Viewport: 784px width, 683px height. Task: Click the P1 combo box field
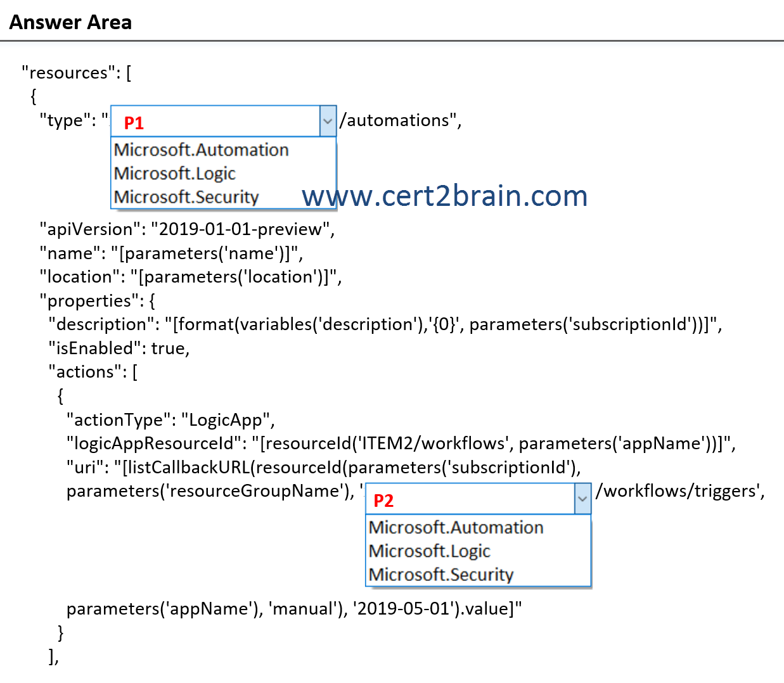[223, 121]
